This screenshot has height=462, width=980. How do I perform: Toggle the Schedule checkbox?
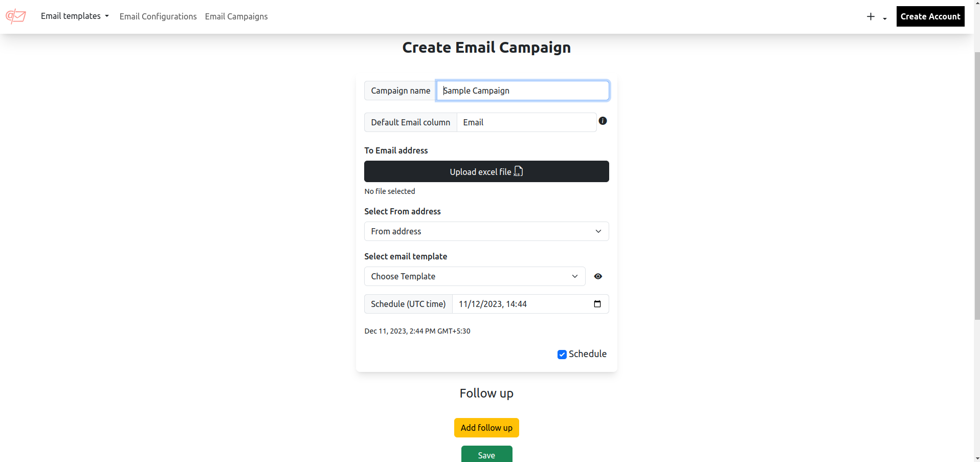[562, 355]
